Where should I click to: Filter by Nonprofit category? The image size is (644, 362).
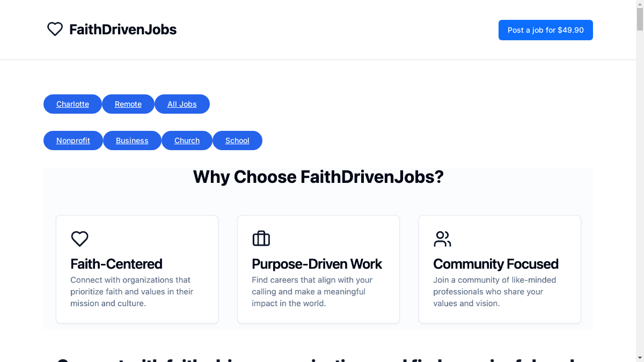(73, 141)
